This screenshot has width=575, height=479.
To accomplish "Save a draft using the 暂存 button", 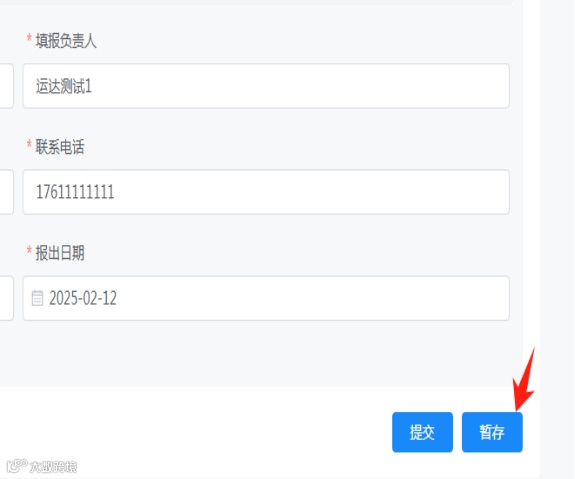I will 492,432.
